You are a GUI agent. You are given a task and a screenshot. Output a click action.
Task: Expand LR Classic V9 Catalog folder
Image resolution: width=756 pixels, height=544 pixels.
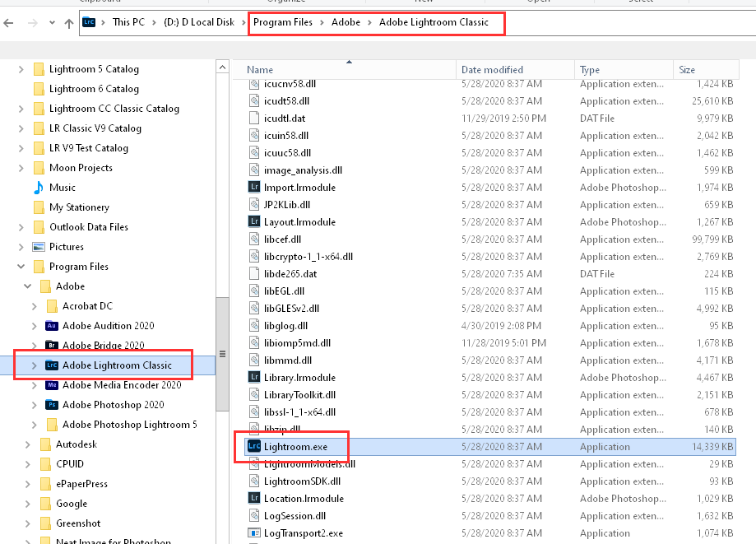21,128
